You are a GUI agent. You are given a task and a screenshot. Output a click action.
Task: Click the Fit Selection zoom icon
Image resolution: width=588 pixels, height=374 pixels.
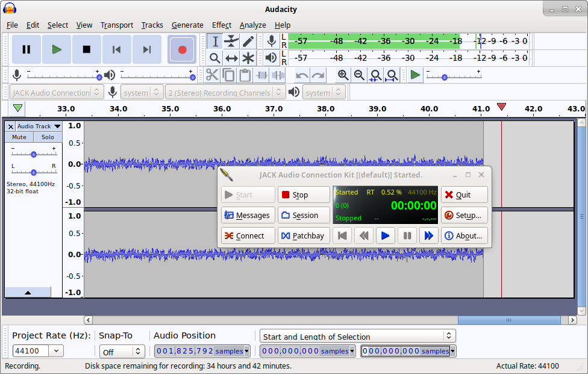tap(376, 75)
